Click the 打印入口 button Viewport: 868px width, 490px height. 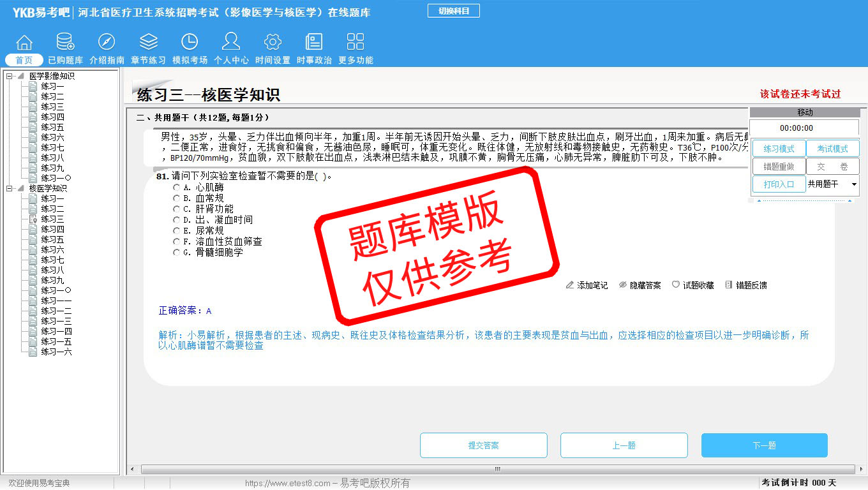[779, 184]
